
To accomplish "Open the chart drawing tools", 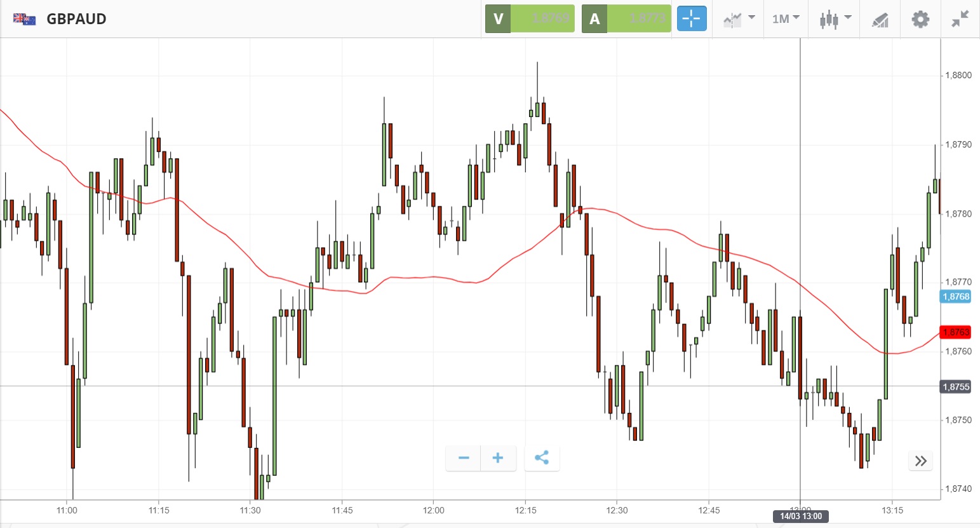I will [880, 20].
